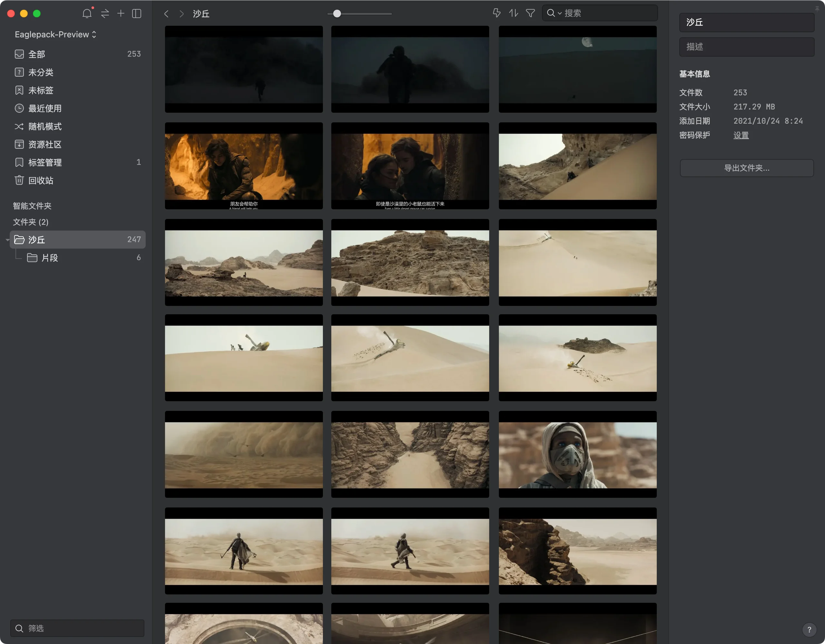Image resolution: width=825 pixels, height=644 pixels.
Task: Click the plus add icon
Action: click(x=121, y=14)
